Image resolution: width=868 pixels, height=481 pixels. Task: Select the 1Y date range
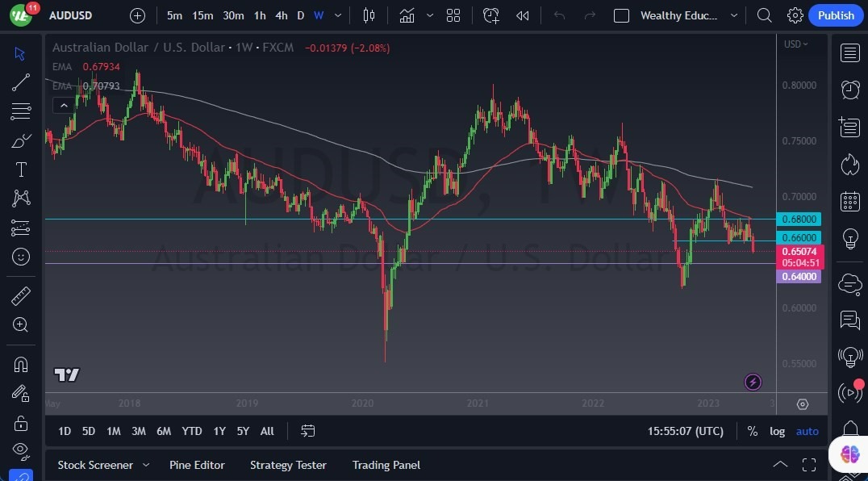click(219, 431)
